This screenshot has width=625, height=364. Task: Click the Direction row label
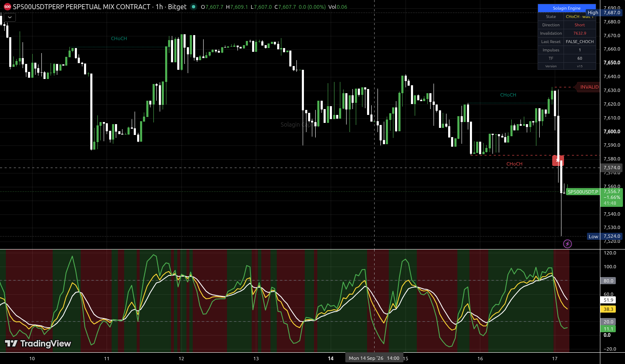pos(551,25)
